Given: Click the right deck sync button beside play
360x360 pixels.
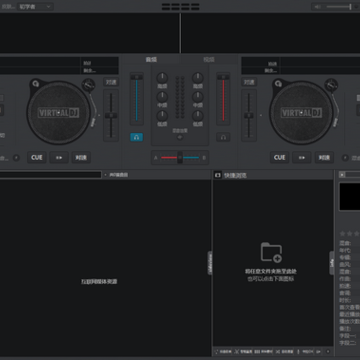Looking at the screenshot, I should (x=324, y=157).
